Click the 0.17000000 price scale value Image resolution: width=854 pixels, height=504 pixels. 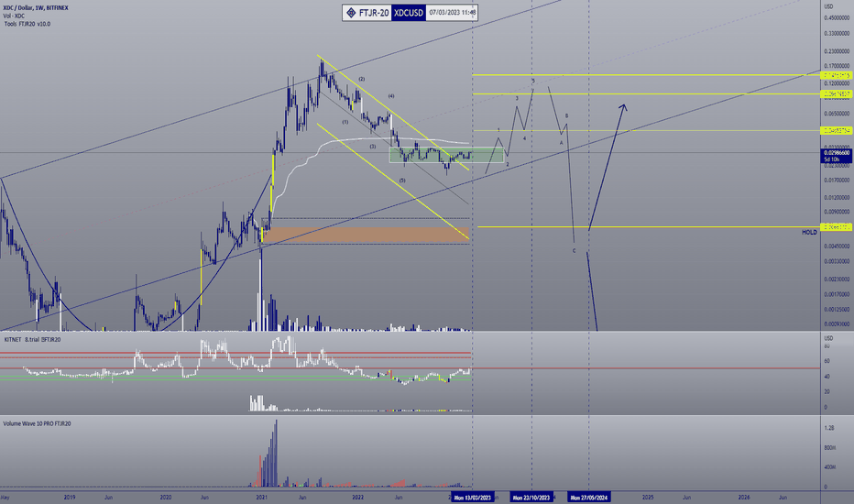pos(837,66)
